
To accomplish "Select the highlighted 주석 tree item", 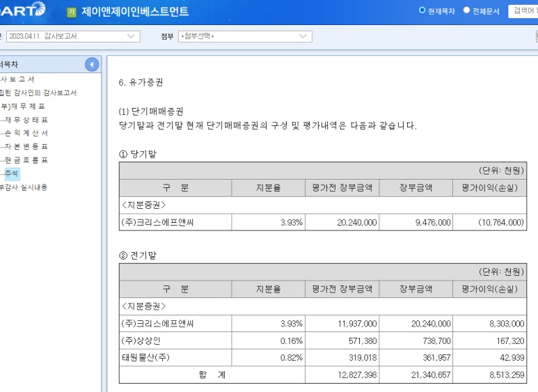I will click(x=11, y=173).
